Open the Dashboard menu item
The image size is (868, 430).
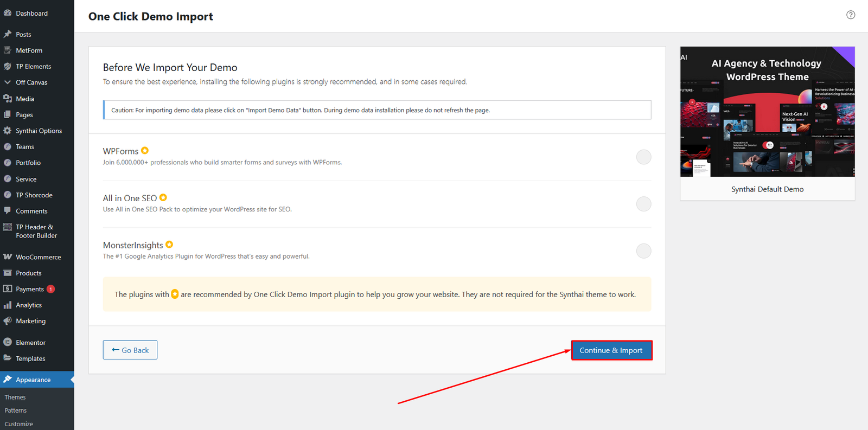tap(37, 13)
